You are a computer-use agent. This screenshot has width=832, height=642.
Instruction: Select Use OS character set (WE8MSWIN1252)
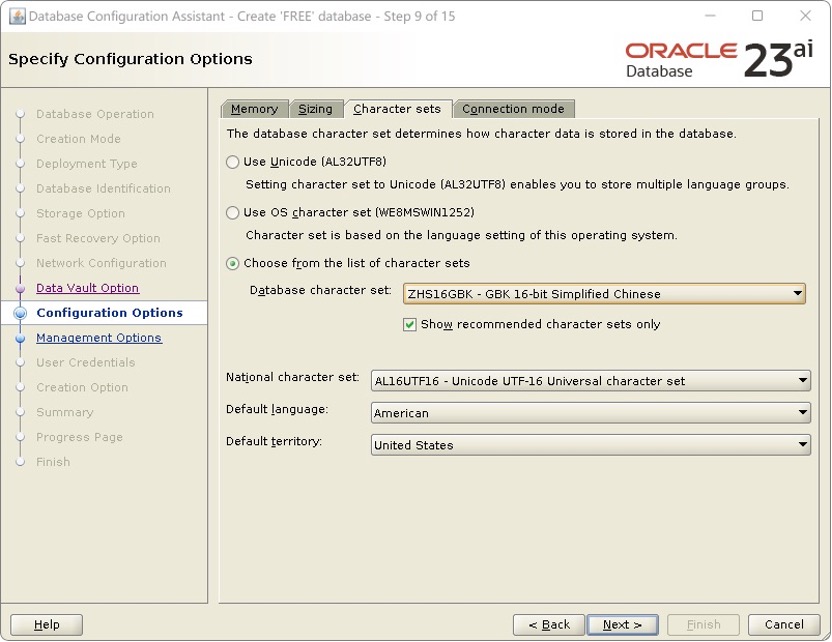pyautogui.click(x=232, y=212)
